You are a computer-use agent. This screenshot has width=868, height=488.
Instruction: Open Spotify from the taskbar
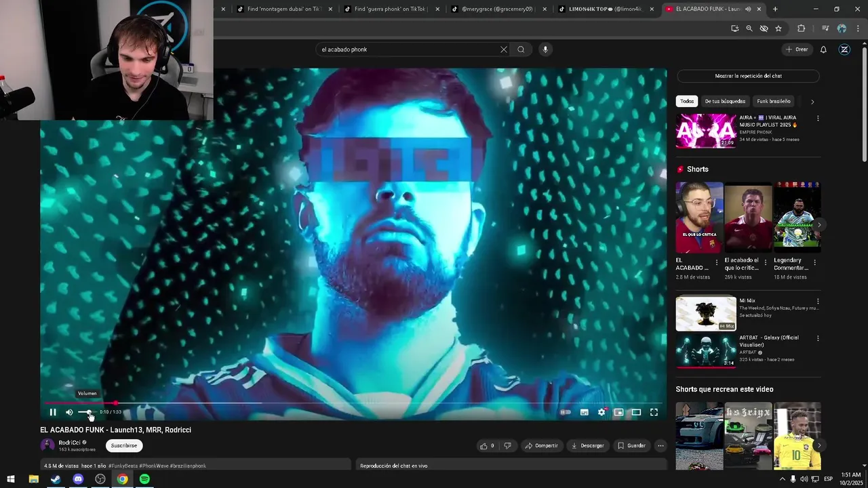tap(144, 479)
